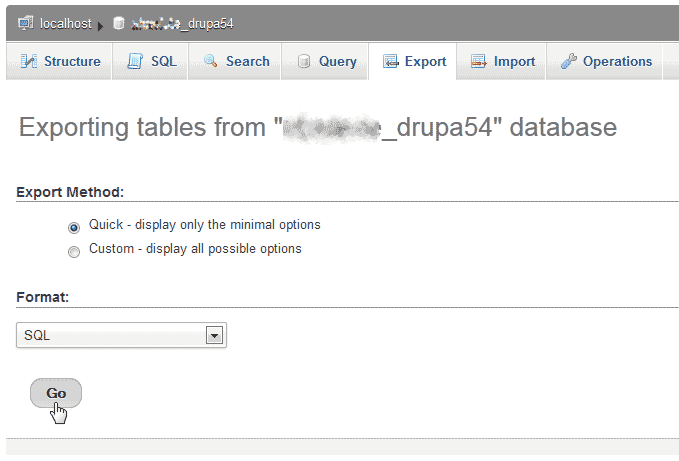This screenshot has height=461, width=679.
Task: Click the SQL tab icon
Action: [x=135, y=62]
